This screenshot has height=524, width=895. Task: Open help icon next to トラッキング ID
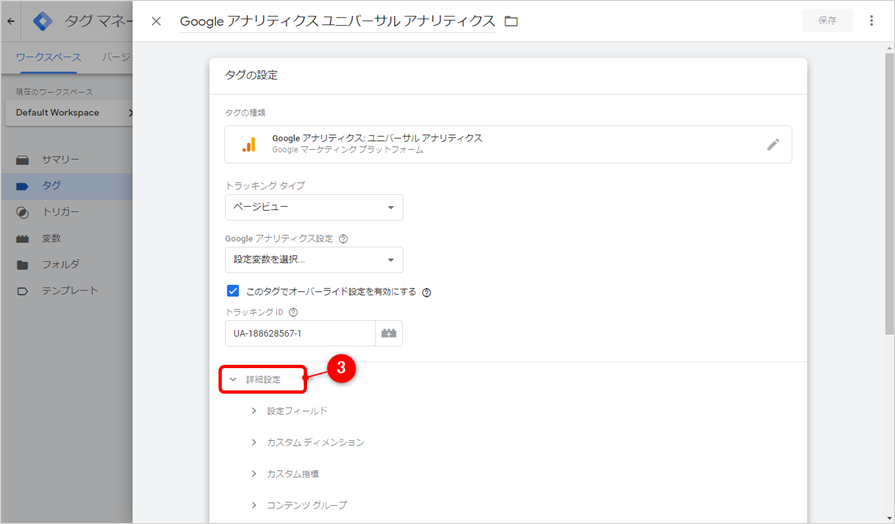[293, 312]
